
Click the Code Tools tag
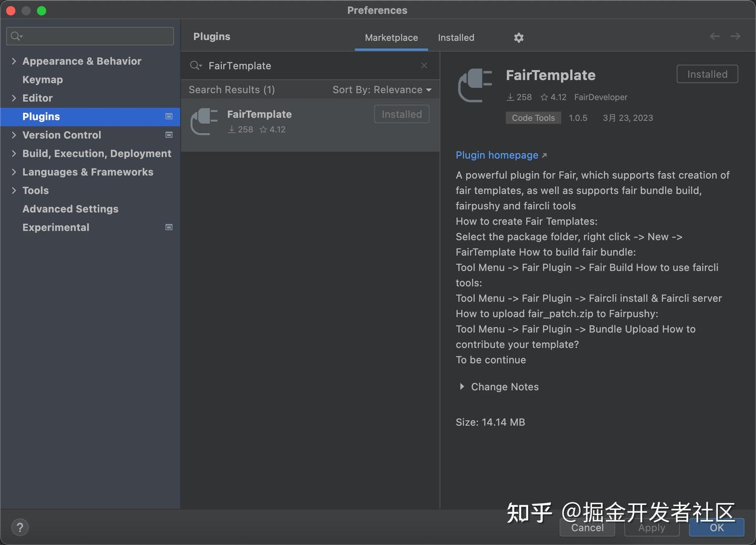tap(533, 118)
